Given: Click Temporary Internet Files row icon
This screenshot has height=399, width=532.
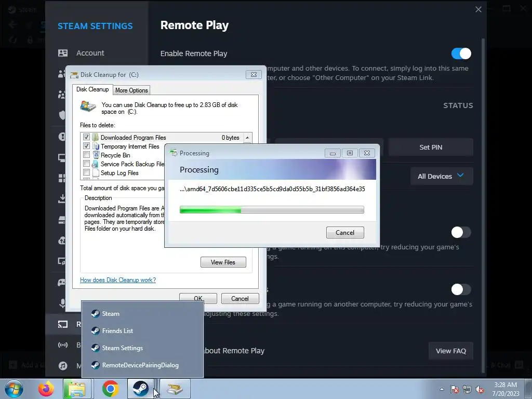Looking at the screenshot, I should (x=96, y=146).
